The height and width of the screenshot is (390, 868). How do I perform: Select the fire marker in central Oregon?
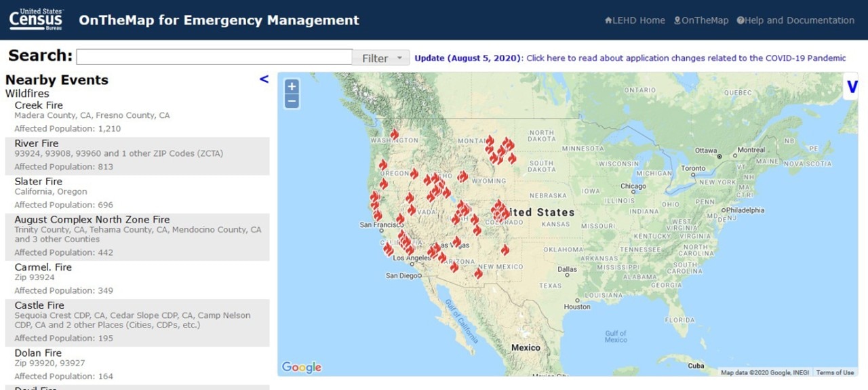[x=414, y=174]
